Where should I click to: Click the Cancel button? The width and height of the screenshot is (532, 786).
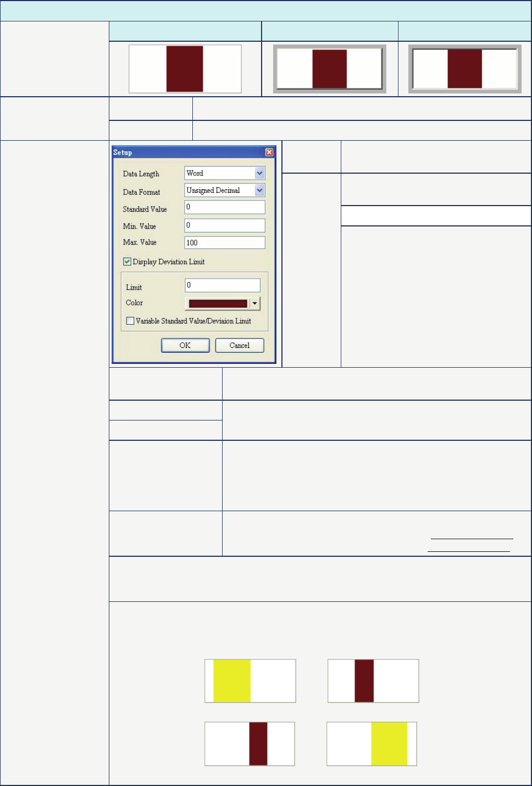240,345
